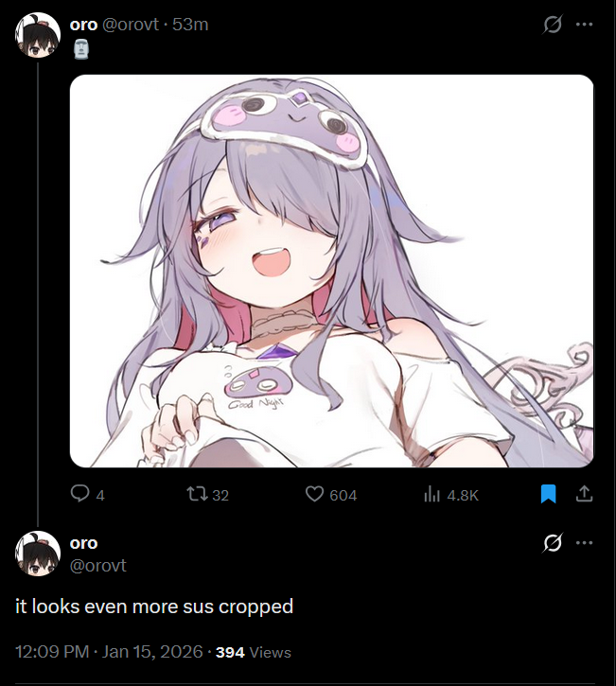
Task: Click the @orovt handle in top tweet
Action: coord(131,25)
